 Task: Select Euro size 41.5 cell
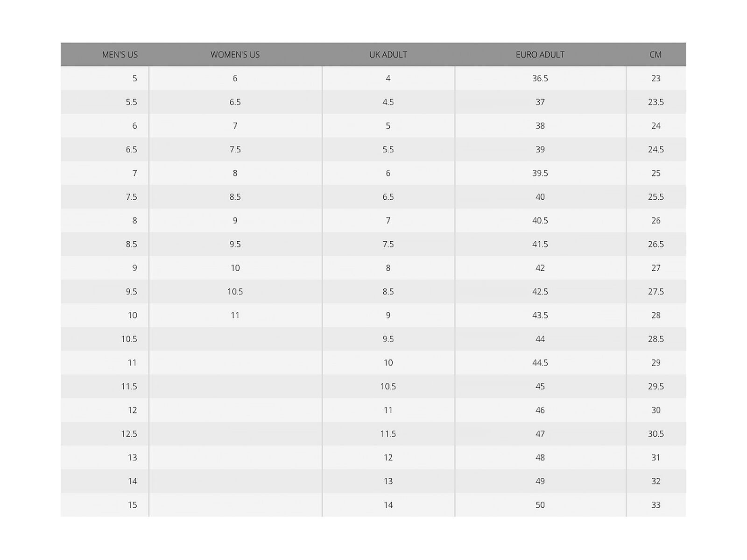tap(540, 245)
